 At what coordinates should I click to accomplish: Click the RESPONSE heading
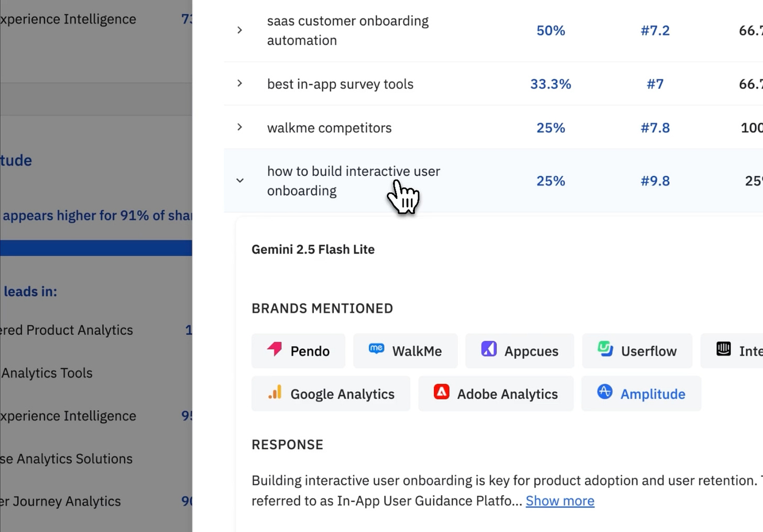click(x=287, y=445)
